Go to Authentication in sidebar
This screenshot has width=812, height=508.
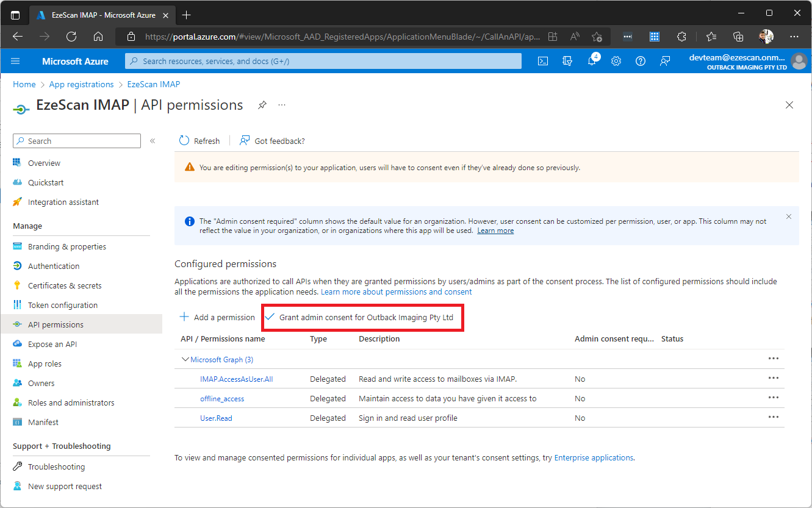[54, 266]
